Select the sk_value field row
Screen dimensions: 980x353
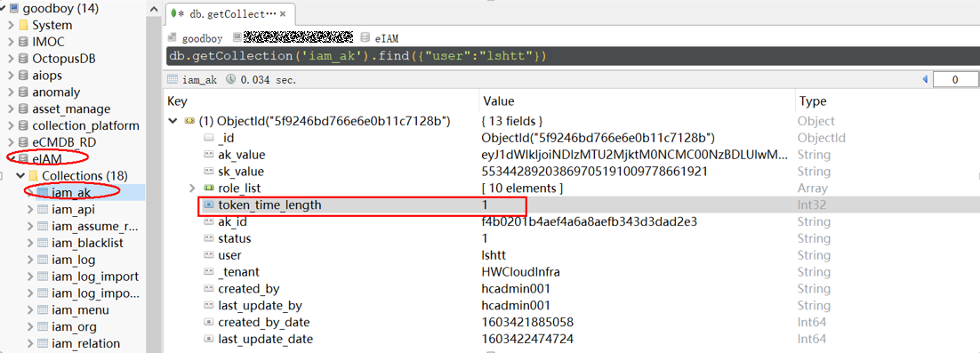pyautogui.click(x=572, y=172)
